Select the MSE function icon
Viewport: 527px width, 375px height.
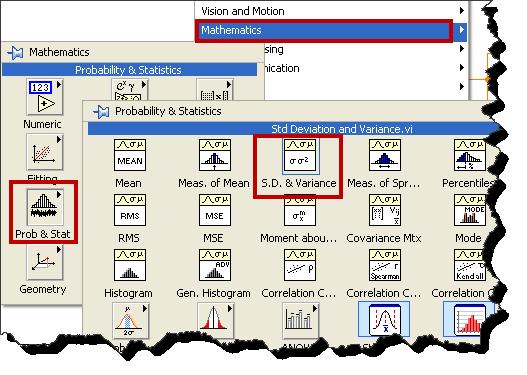point(215,210)
